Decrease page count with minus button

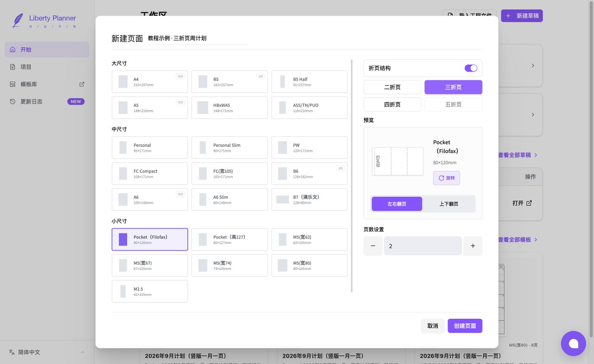(x=373, y=246)
